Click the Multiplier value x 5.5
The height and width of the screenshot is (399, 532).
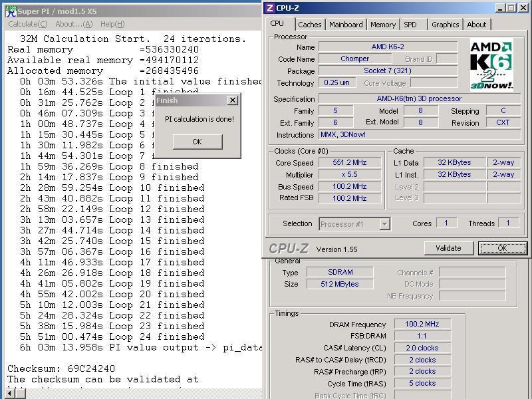[x=350, y=174]
